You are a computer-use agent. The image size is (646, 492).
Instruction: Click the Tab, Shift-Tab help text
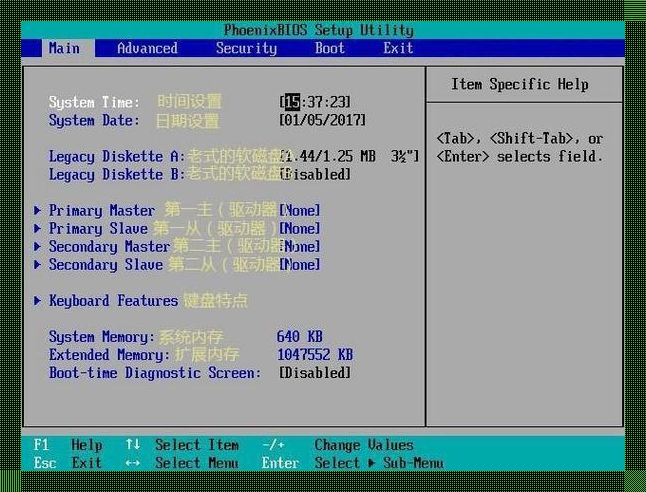pyautogui.click(x=520, y=138)
